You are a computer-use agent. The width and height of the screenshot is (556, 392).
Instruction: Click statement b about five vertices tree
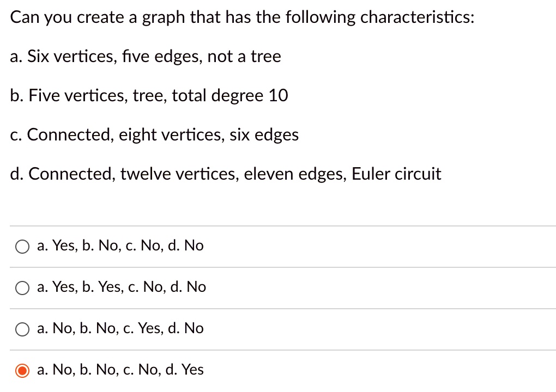tap(149, 95)
